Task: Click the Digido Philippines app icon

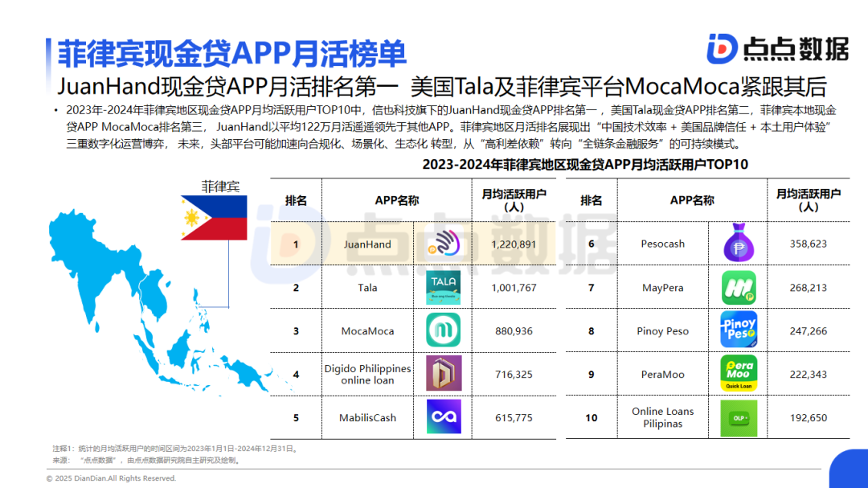Action: [444, 373]
